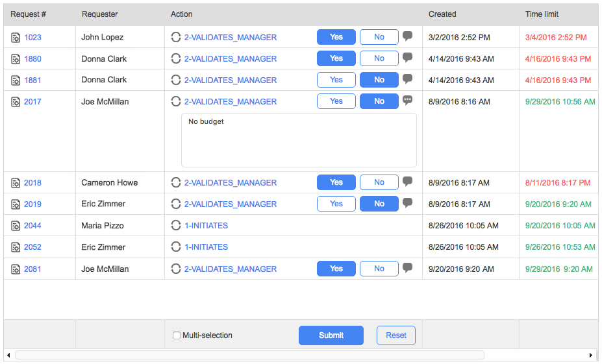Viewport: 602px width, 364px height.
Task: Click the horizontal scrollbar's right arrow
Action: pos(591,356)
